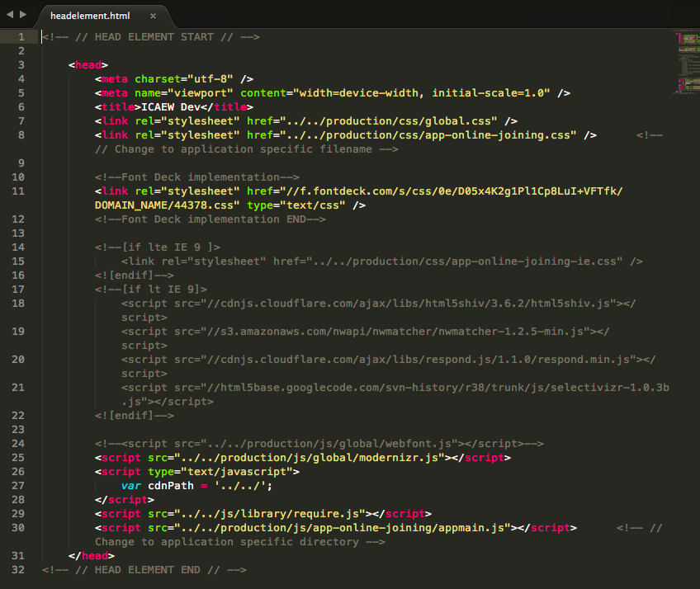Click the var keyword on line 27

pos(131,486)
